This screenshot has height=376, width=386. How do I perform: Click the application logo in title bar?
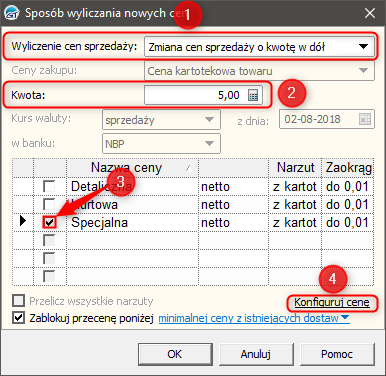[12, 13]
